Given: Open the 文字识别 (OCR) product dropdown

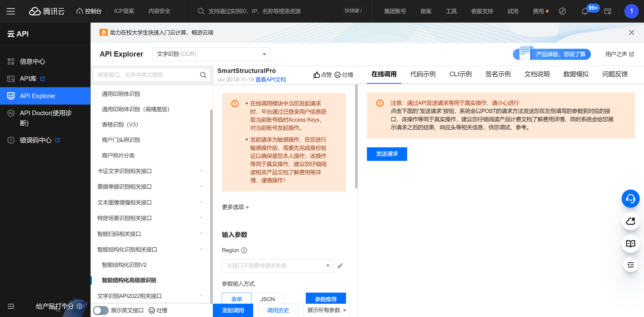Looking at the screenshot, I should [211, 54].
